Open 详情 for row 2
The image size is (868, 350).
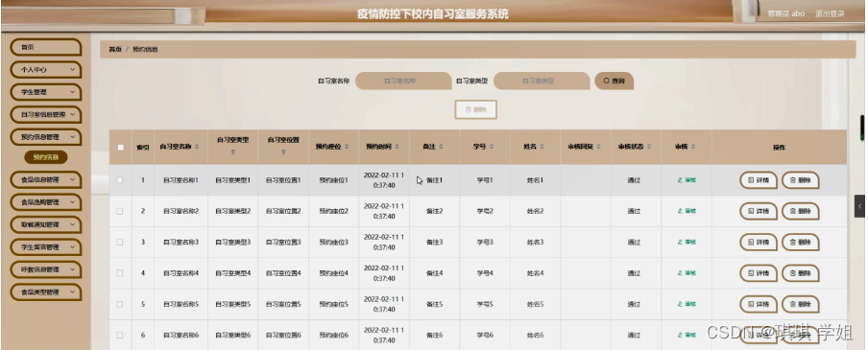point(759,211)
